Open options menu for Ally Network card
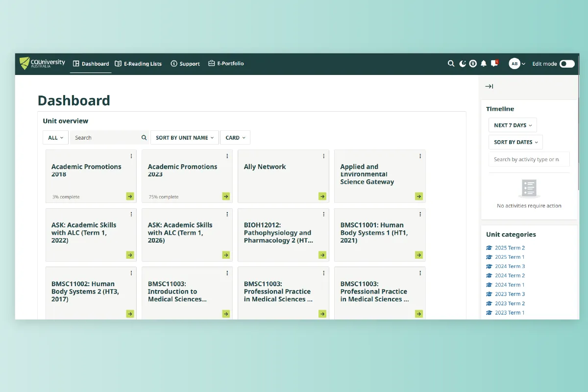588x392 pixels. [x=324, y=156]
